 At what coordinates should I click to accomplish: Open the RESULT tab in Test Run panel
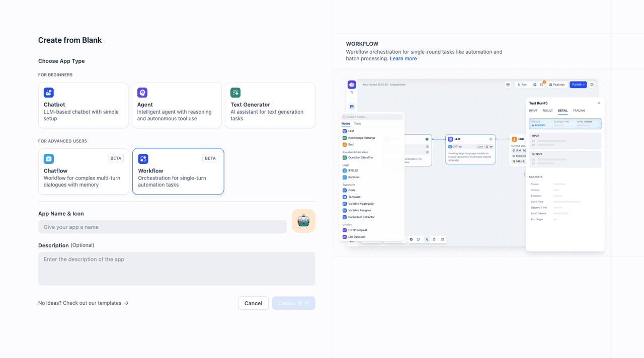point(547,111)
